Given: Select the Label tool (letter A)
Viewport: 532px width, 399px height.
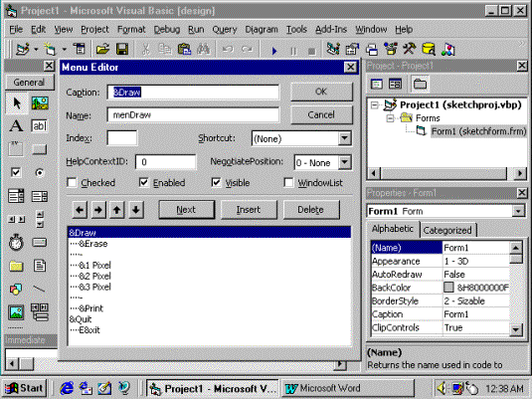Looking at the screenshot, I should pyautogui.click(x=16, y=126).
